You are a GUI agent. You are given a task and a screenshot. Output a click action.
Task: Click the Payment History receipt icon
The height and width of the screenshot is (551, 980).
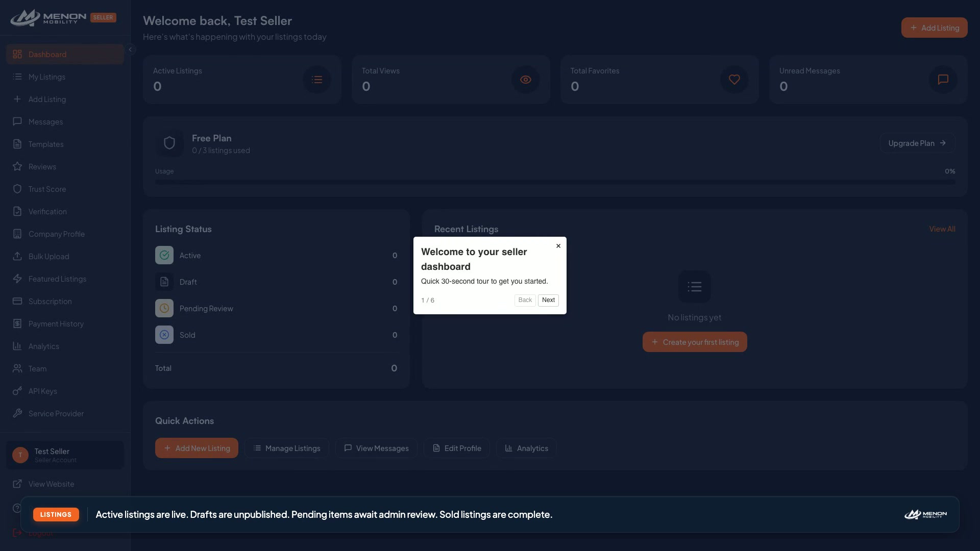click(17, 323)
